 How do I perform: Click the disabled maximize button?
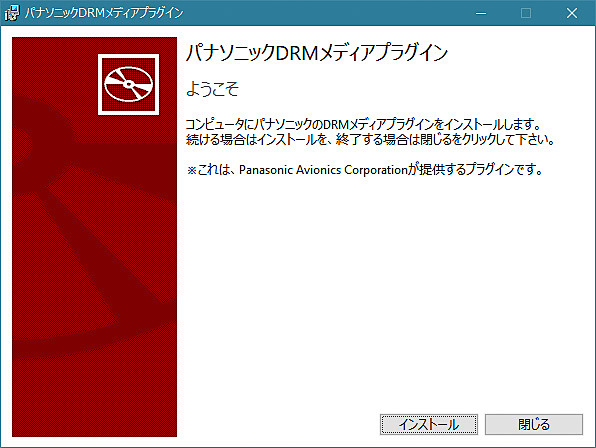526,13
